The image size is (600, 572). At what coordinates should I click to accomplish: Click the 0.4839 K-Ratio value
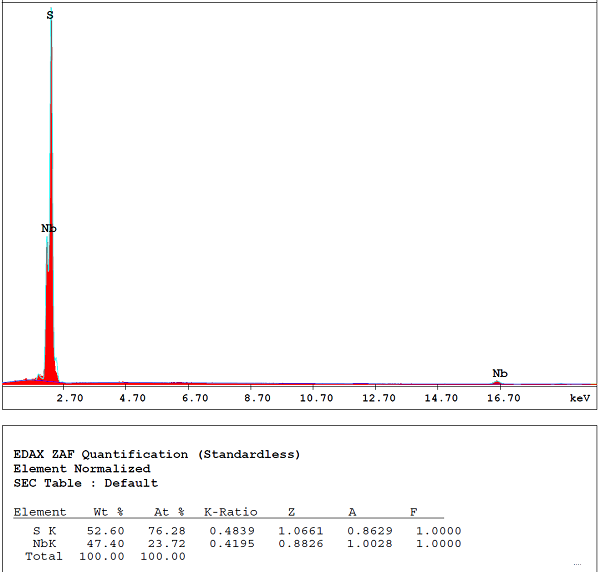[232, 531]
